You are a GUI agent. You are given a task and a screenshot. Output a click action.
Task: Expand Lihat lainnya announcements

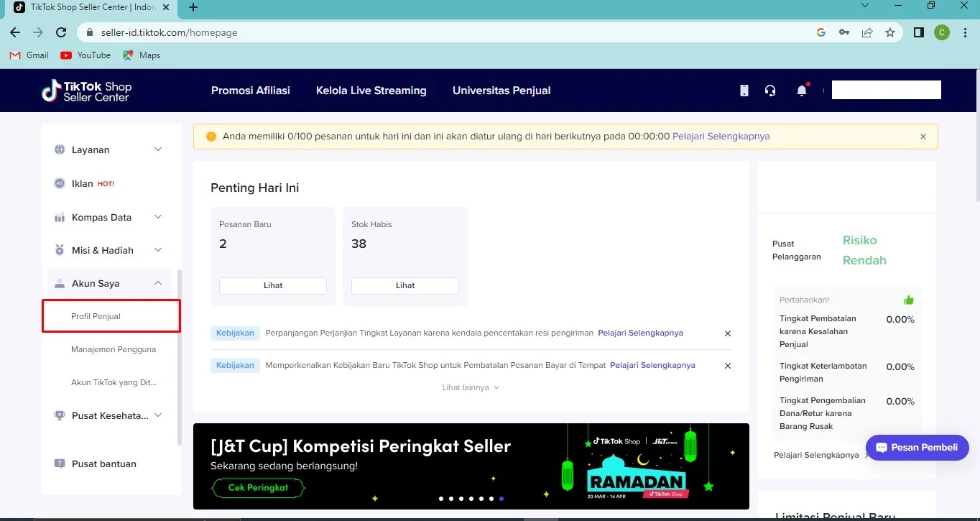pos(471,387)
